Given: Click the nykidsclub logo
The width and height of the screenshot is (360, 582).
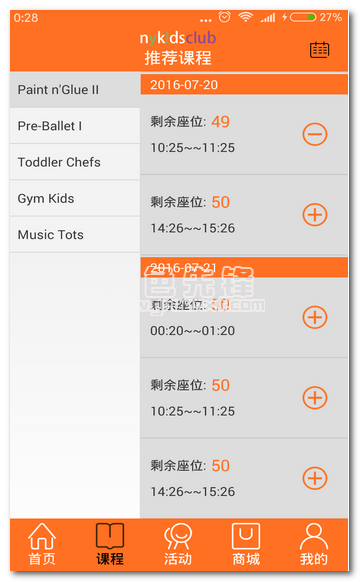Looking at the screenshot, I should [x=178, y=37].
